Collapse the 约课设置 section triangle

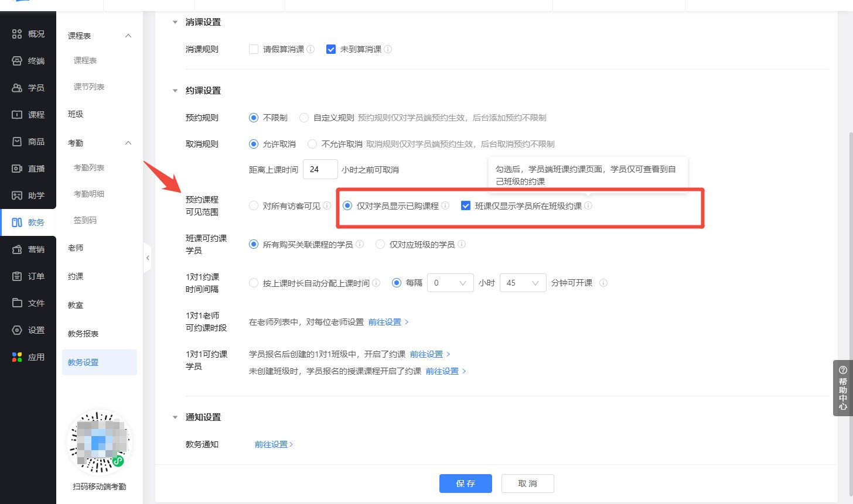point(175,91)
